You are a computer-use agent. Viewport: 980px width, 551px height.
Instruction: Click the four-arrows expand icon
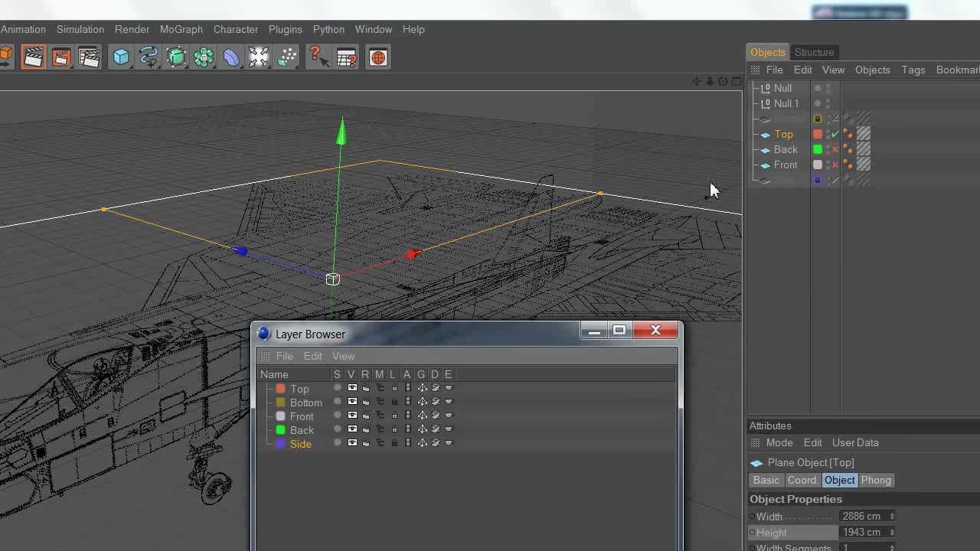pyautogui.click(x=259, y=57)
